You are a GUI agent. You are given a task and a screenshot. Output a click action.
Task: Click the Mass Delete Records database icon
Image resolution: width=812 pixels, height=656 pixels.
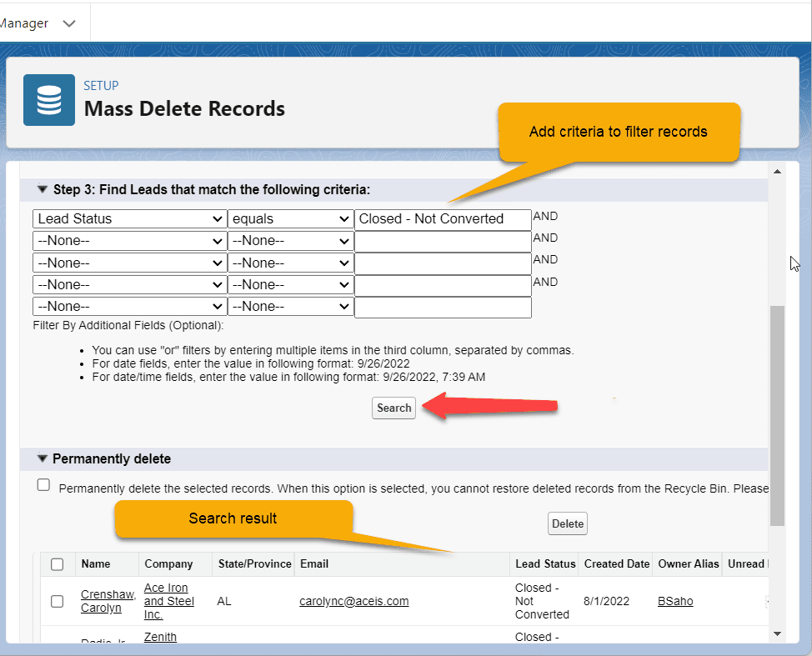[x=48, y=100]
